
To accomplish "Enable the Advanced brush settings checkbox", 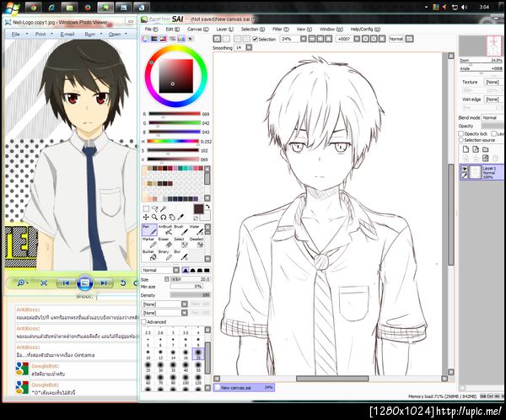I will tap(144, 322).
